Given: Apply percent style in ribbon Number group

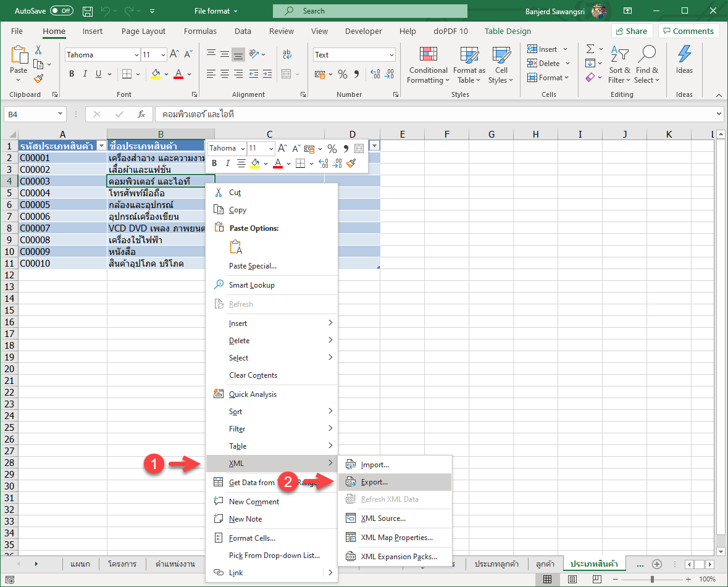Looking at the screenshot, I should (343, 74).
